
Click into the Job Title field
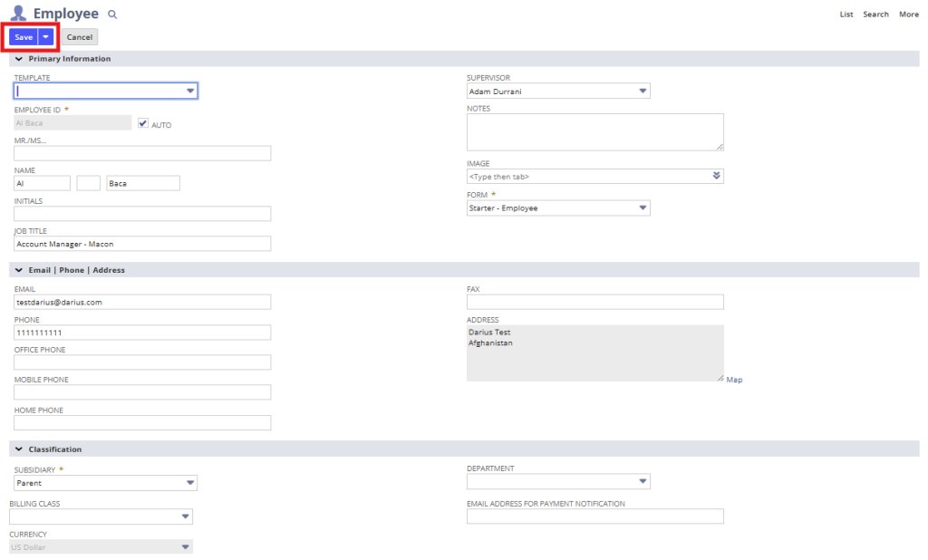[142, 244]
